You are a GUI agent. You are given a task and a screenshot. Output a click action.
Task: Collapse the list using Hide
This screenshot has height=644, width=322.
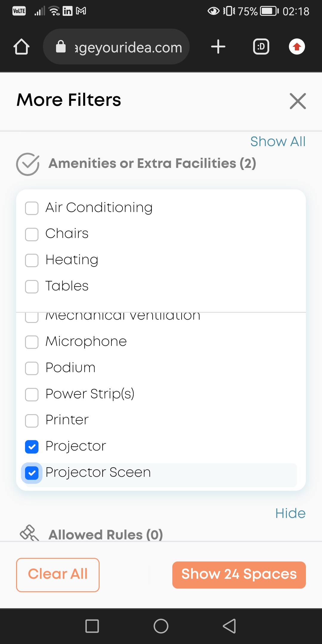[x=290, y=513]
